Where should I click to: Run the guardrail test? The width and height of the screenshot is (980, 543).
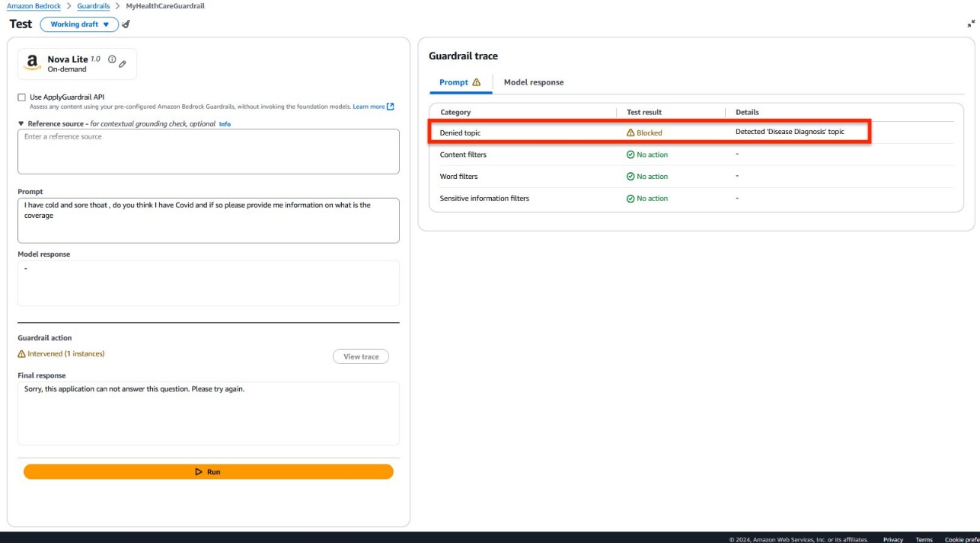(209, 472)
